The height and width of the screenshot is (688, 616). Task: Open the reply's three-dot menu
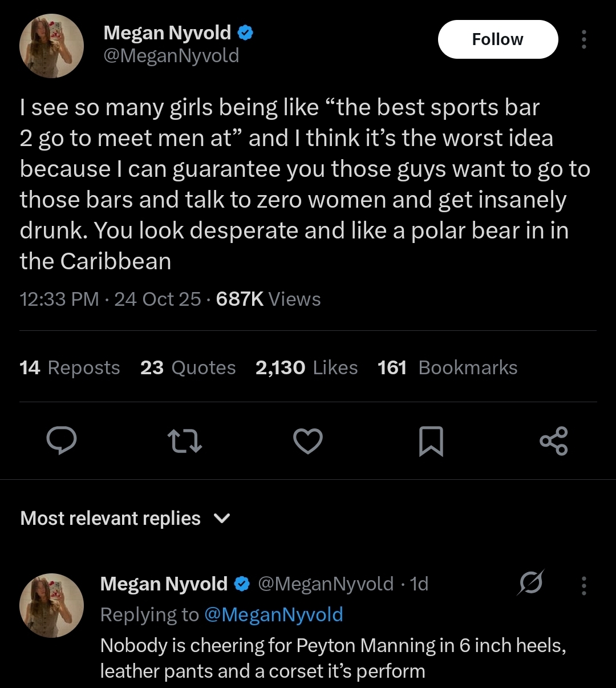tap(583, 585)
